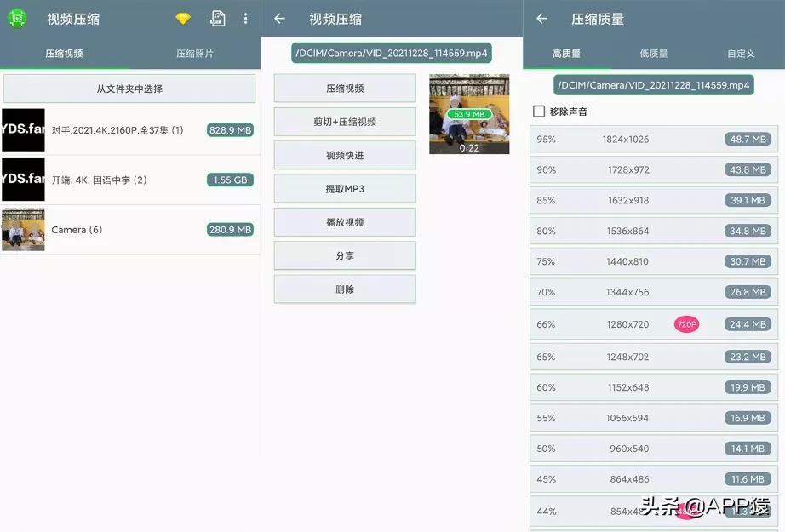The width and height of the screenshot is (785, 532).
Task: Switch to the 压缩照片 tab
Action: coord(194,53)
